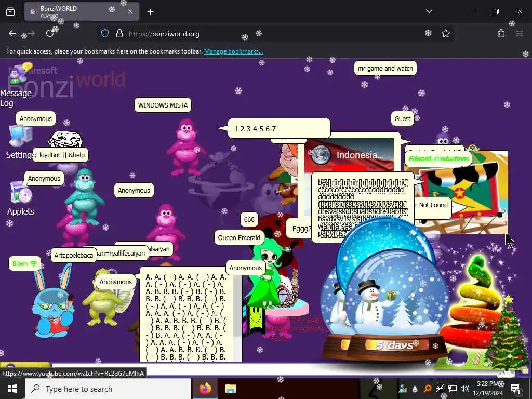Open File Explorer from taskbar
The image size is (532, 399).
pyautogui.click(x=230, y=389)
